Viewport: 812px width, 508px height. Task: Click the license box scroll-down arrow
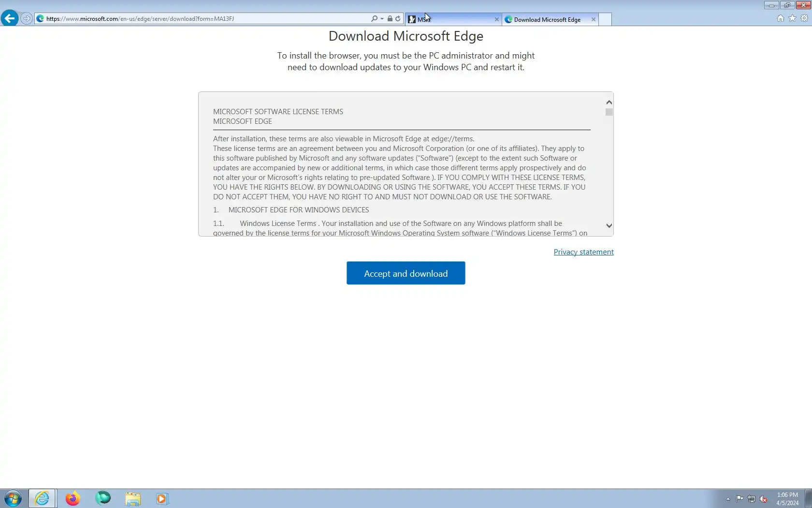click(x=609, y=225)
